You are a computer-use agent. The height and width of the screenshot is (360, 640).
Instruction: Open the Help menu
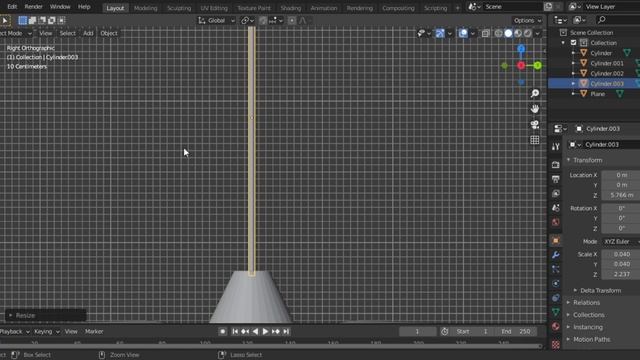[84, 7]
